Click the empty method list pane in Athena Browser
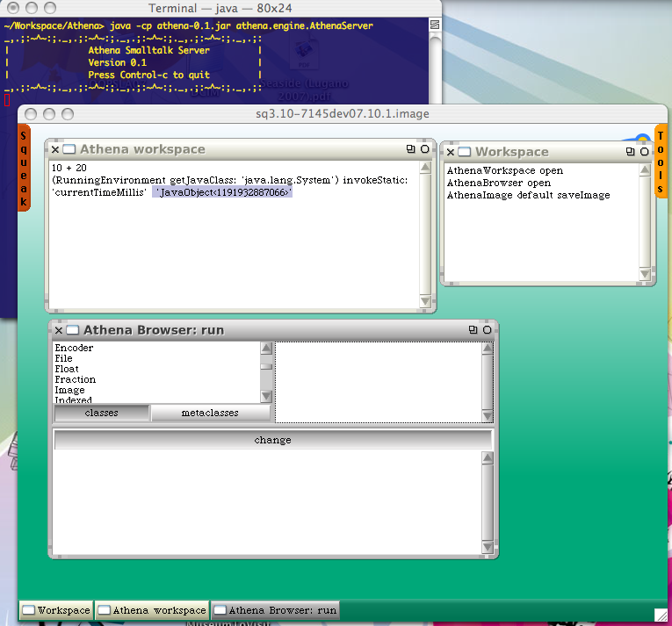 pos(379,382)
